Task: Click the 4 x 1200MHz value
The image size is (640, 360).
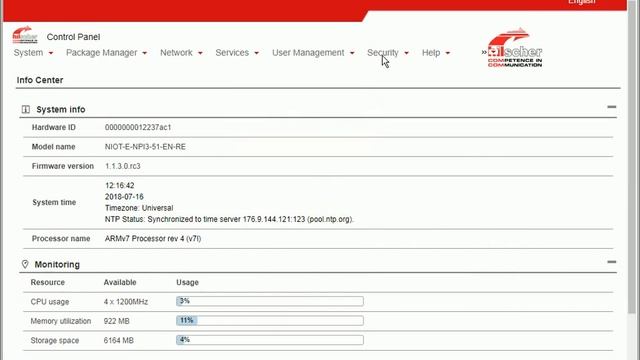Action: point(126,302)
